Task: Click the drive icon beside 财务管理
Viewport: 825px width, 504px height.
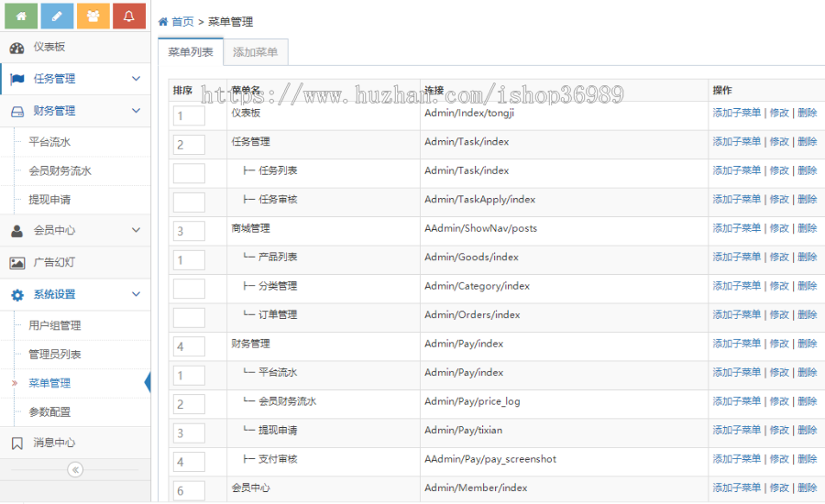Action: [17, 112]
